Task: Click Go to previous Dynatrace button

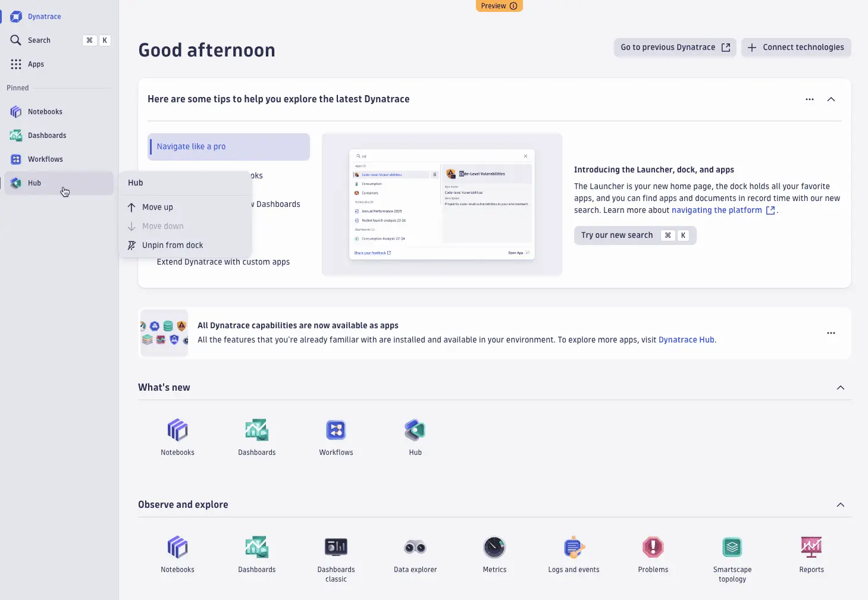Action: pyautogui.click(x=675, y=48)
